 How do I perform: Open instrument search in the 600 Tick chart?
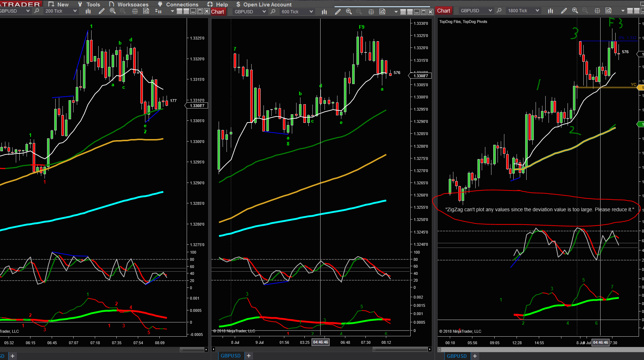click(x=273, y=11)
